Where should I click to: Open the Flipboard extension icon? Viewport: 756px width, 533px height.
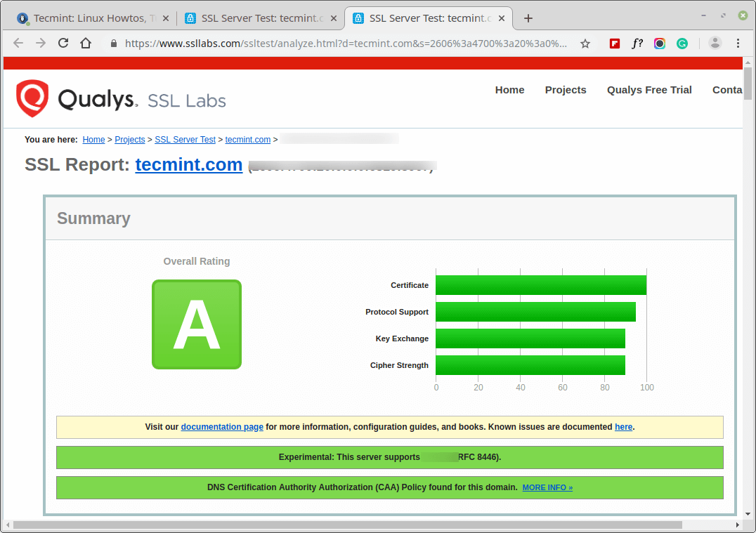point(614,44)
